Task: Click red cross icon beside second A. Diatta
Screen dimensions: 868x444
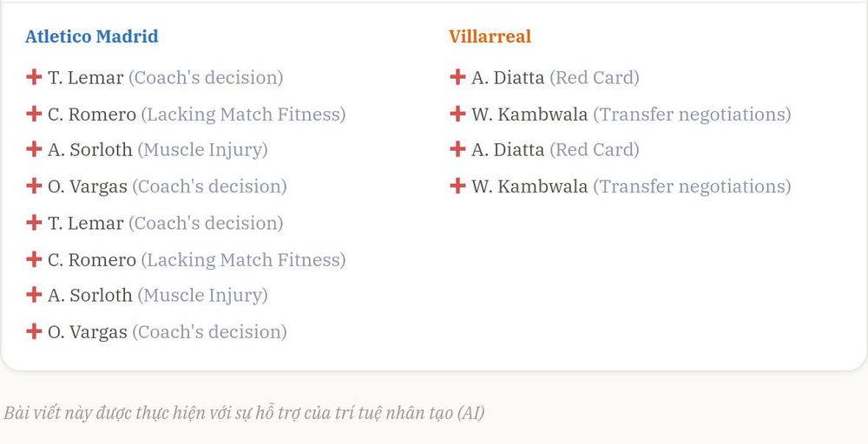Action: (457, 149)
